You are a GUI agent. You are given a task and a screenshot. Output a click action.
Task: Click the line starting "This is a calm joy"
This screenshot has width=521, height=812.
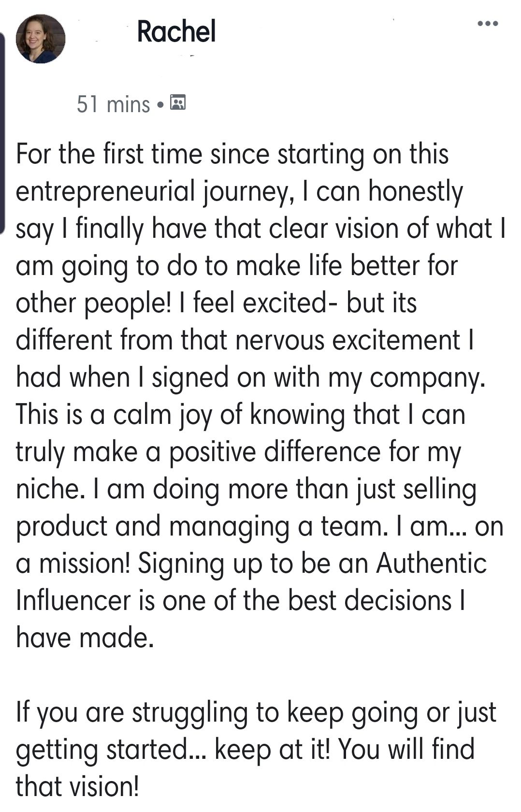pyautogui.click(x=240, y=415)
